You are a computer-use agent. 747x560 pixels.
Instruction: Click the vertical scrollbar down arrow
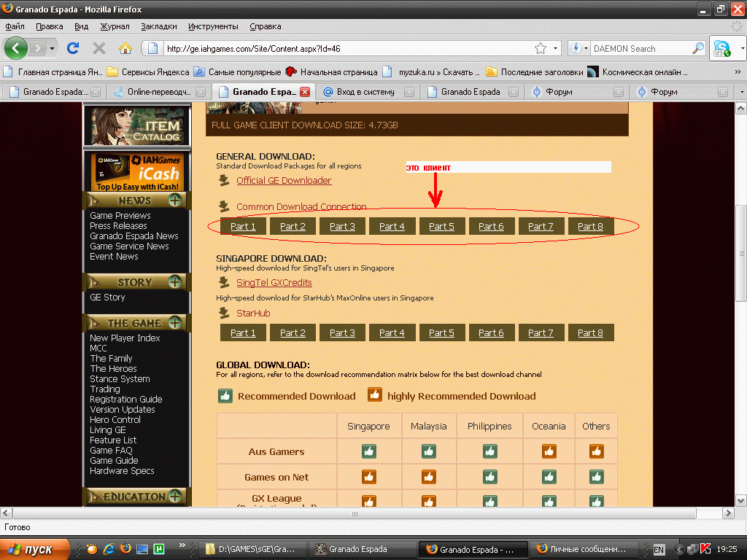point(741,500)
